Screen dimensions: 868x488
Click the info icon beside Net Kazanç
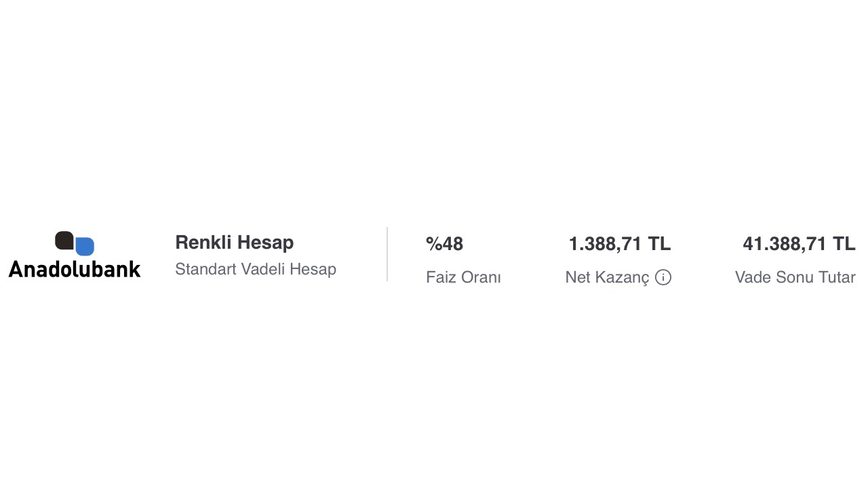click(x=663, y=277)
